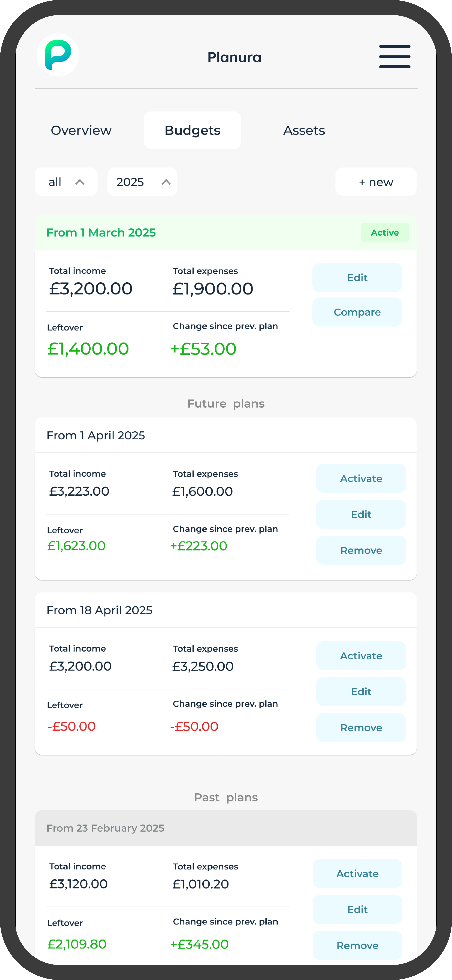The width and height of the screenshot is (452, 980).
Task: Click the Active status badge
Action: (x=385, y=232)
